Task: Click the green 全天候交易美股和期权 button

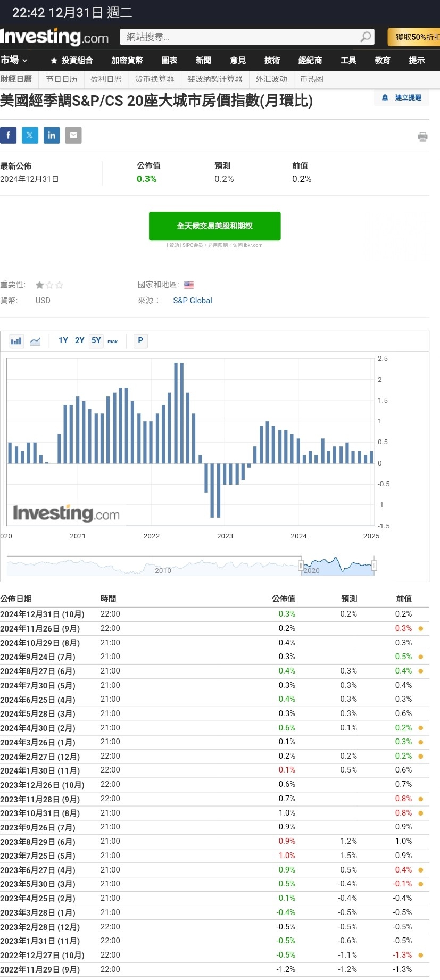Action: point(215,226)
